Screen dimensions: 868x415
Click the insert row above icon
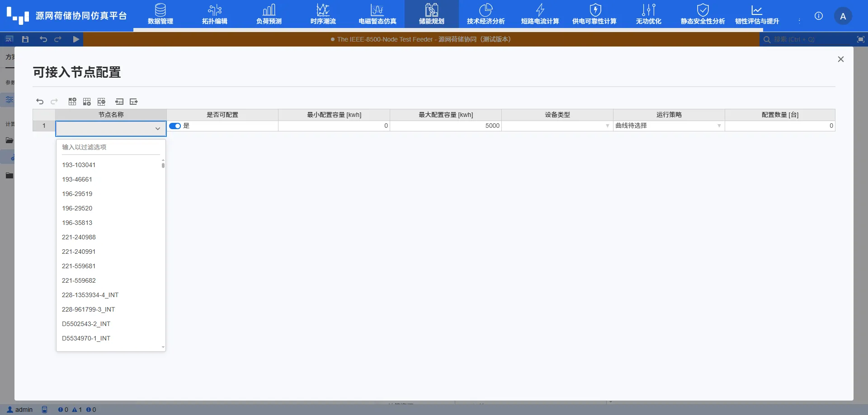click(x=72, y=102)
